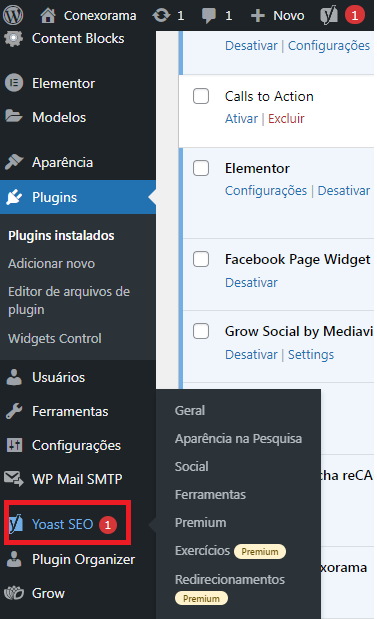Click the WordPress logo in admin bar
Screen dimensions: 377x619
13,15
